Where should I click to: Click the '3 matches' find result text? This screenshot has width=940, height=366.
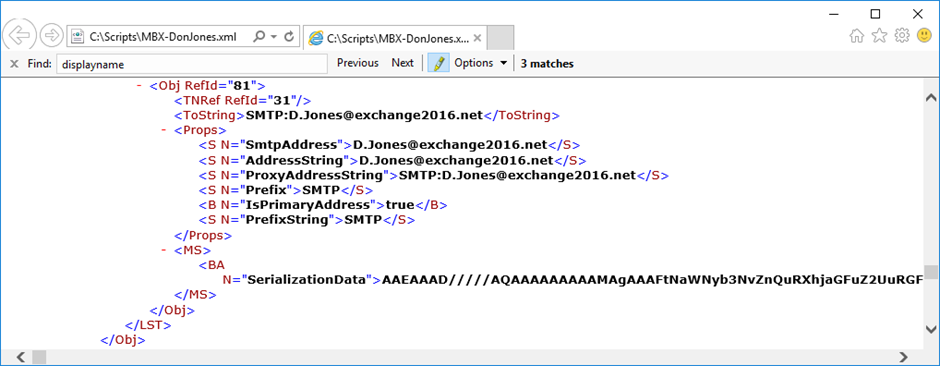coord(547,63)
